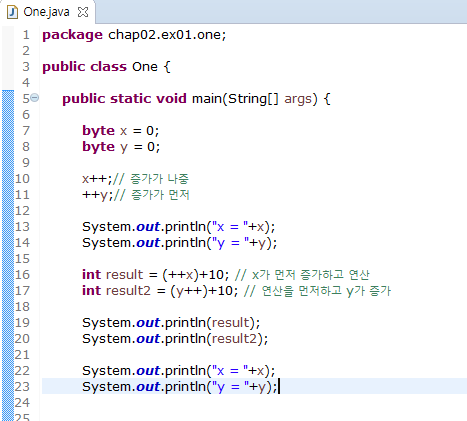The image size is (467, 421).
Task: Click 'main(String[]' in method signature
Action: coord(235,99)
